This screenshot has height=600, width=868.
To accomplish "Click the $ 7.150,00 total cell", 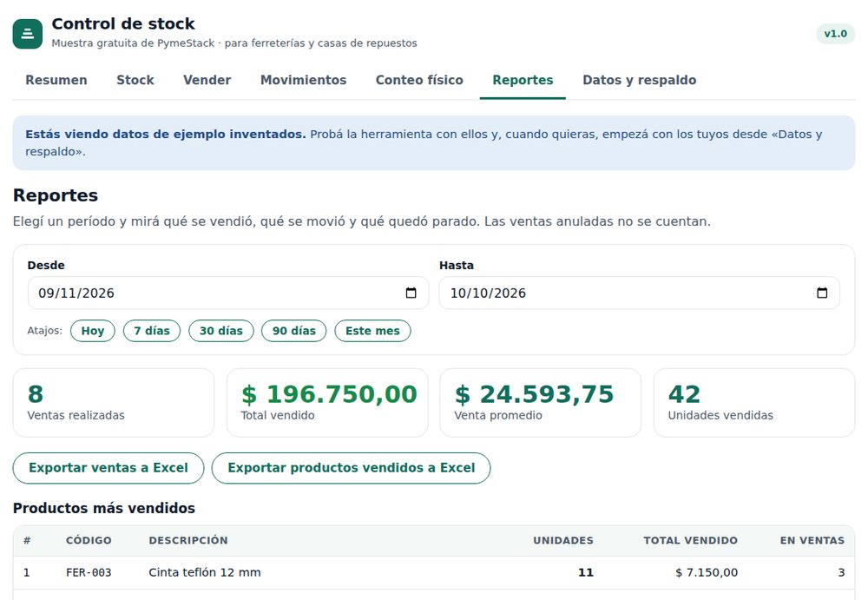I will pyautogui.click(x=707, y=572).
